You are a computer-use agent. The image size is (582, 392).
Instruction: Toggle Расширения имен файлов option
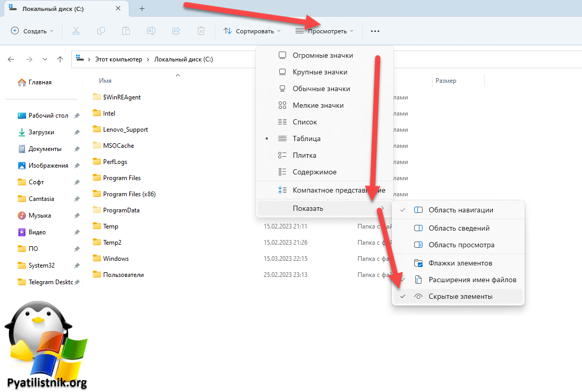(472, 280)
